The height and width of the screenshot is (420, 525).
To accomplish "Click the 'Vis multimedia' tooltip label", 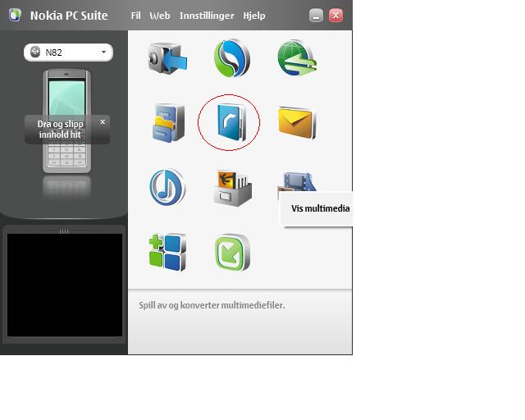I will click(321, 208).
